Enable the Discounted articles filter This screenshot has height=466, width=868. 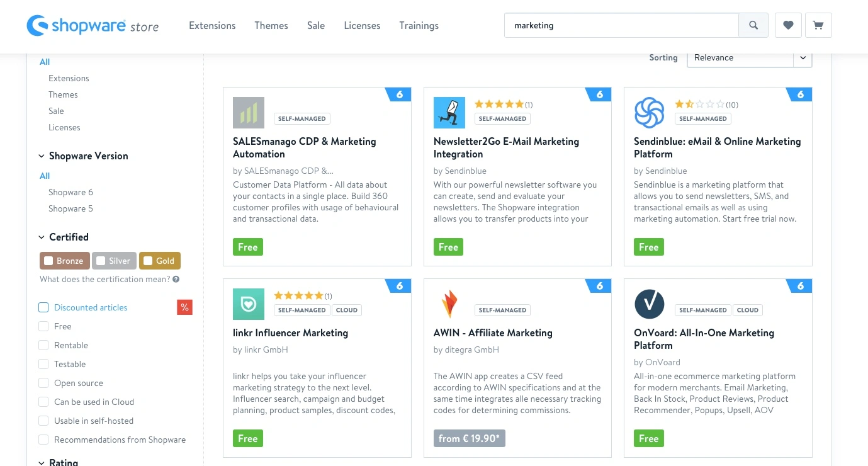43,307
